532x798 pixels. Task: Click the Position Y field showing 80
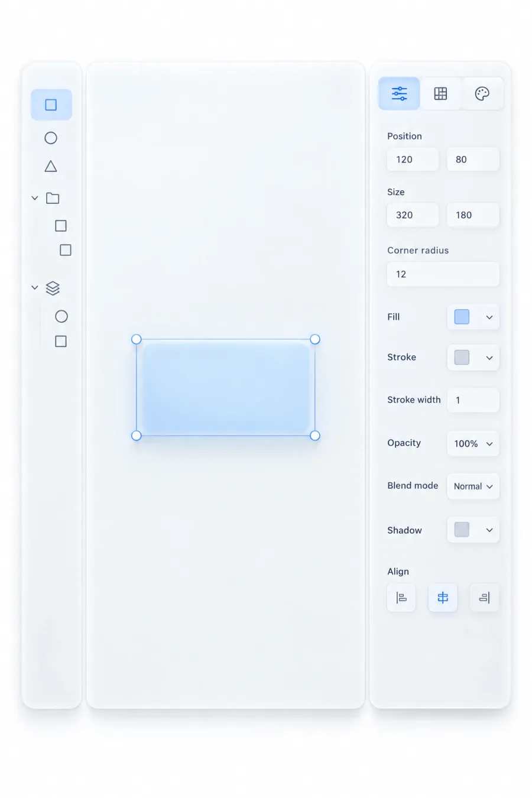[x=473, y=159]
